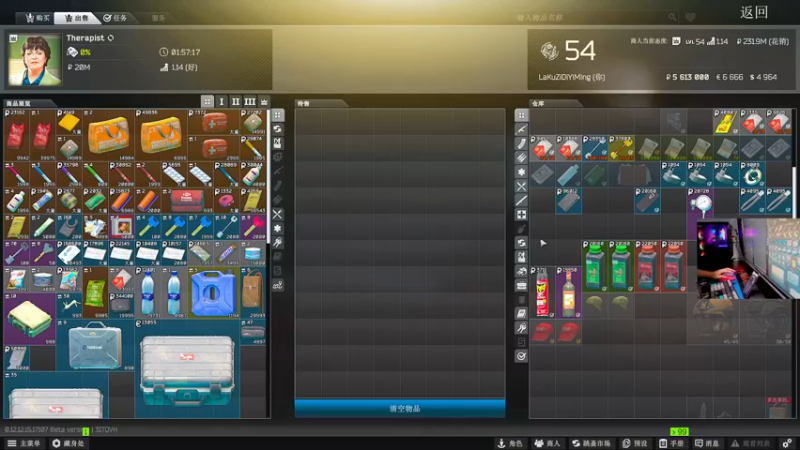Filter stash by crossed-tools icon
The width and height of the screenshot is (800, 450).
pos(521,186)
